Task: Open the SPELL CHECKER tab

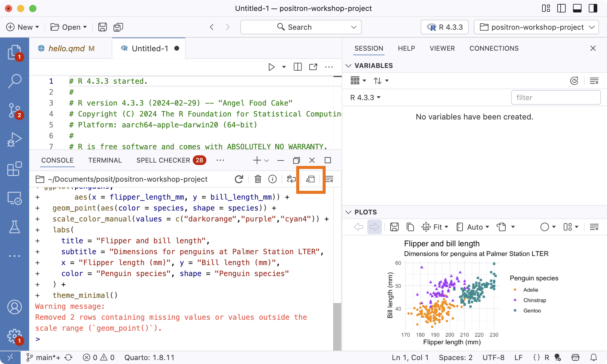Action: click(x=171, y=160)
